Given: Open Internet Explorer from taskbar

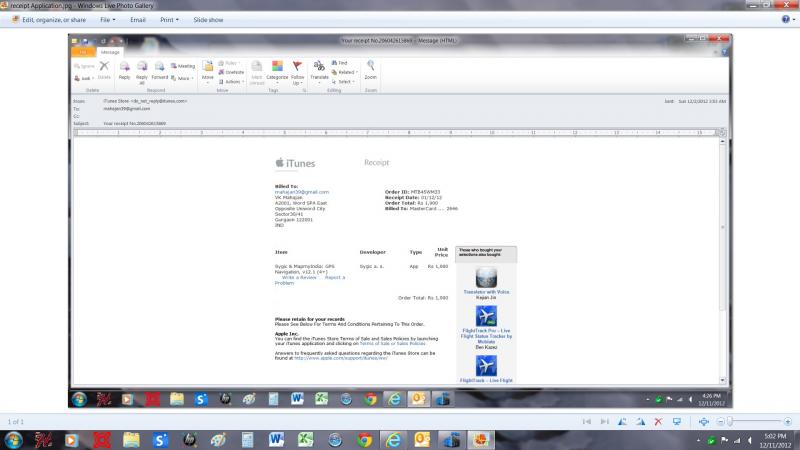Looking at the screenshot, I should tap(393, 440).
